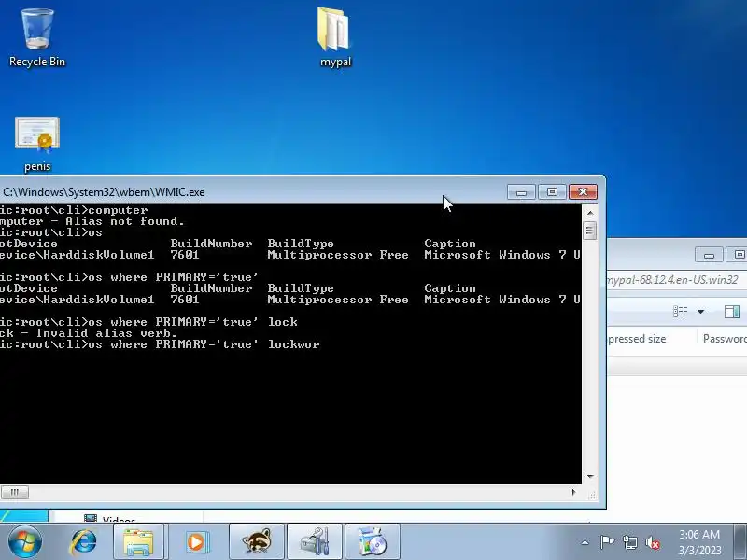This screenshot has height=560, width=747.
Task: Select the mypal folder on desktop
Action: click(x=335, y=37)
